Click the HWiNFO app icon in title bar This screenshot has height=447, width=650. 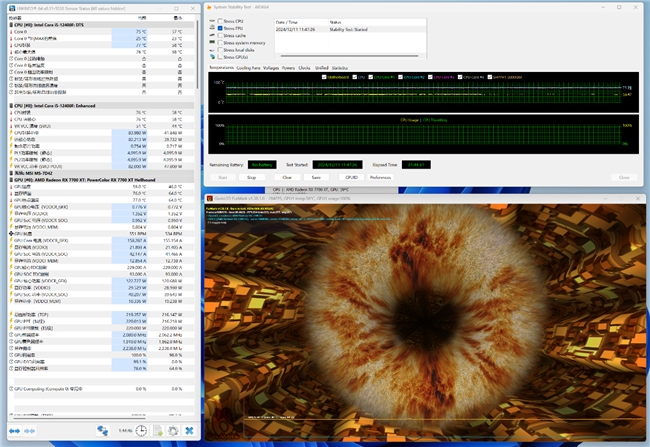(x=12, y=8)
